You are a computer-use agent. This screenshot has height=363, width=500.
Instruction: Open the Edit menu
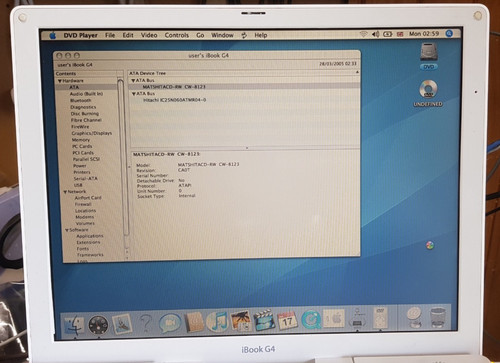[128, 35]
